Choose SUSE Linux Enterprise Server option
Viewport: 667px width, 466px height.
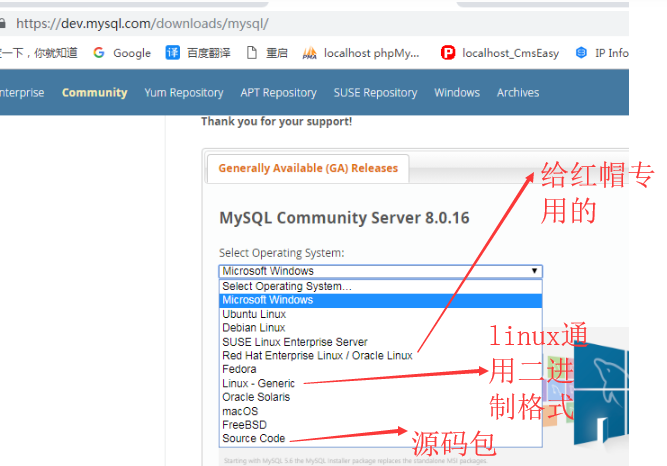(380, 342)
